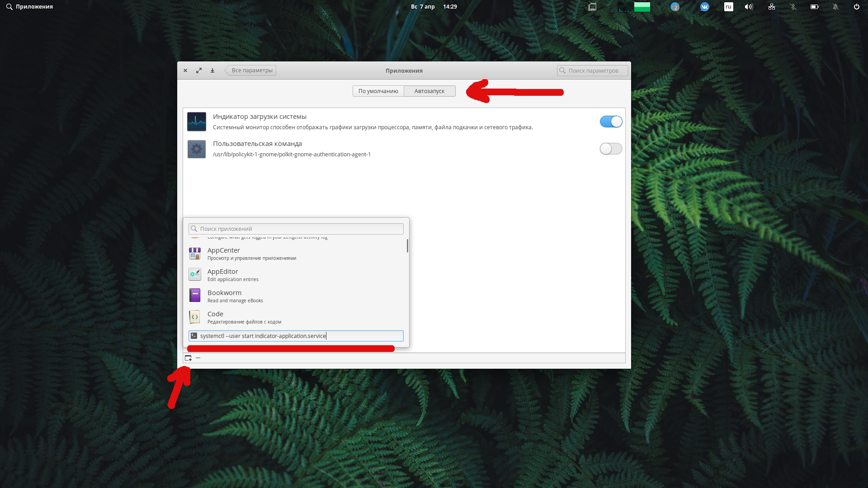This screenshot has height=488, width=868.
Task: Select AppCenter from the application list
Action: 296,253
